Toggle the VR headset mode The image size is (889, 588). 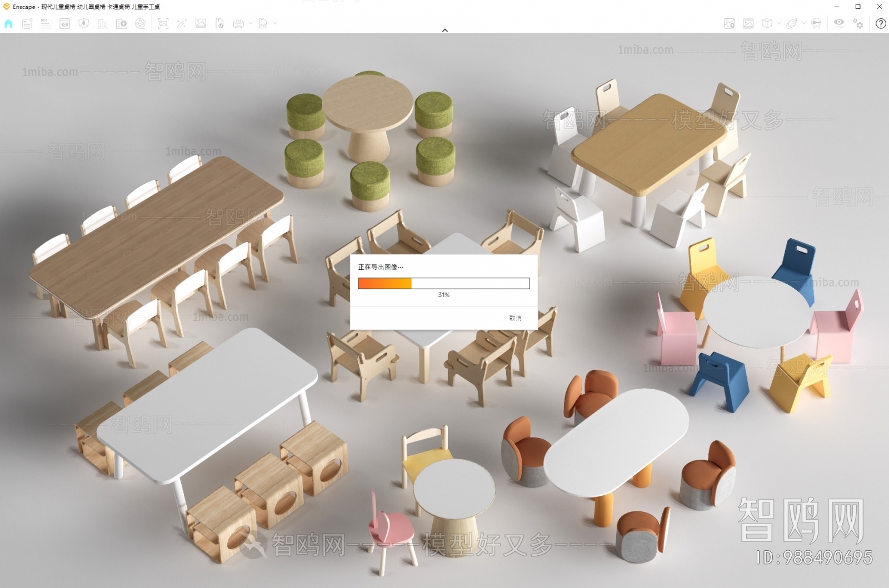tap(816, 23)
